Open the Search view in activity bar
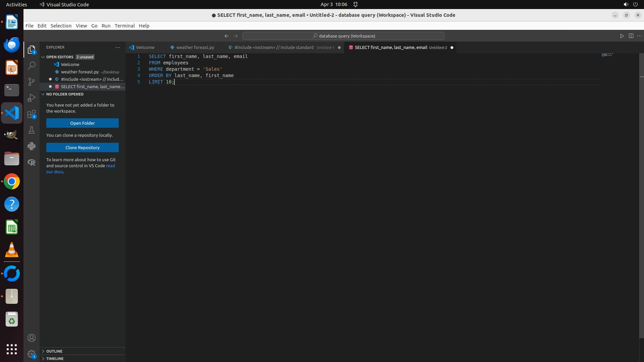This screenshot has height=362, width=644. click(32, 66)
